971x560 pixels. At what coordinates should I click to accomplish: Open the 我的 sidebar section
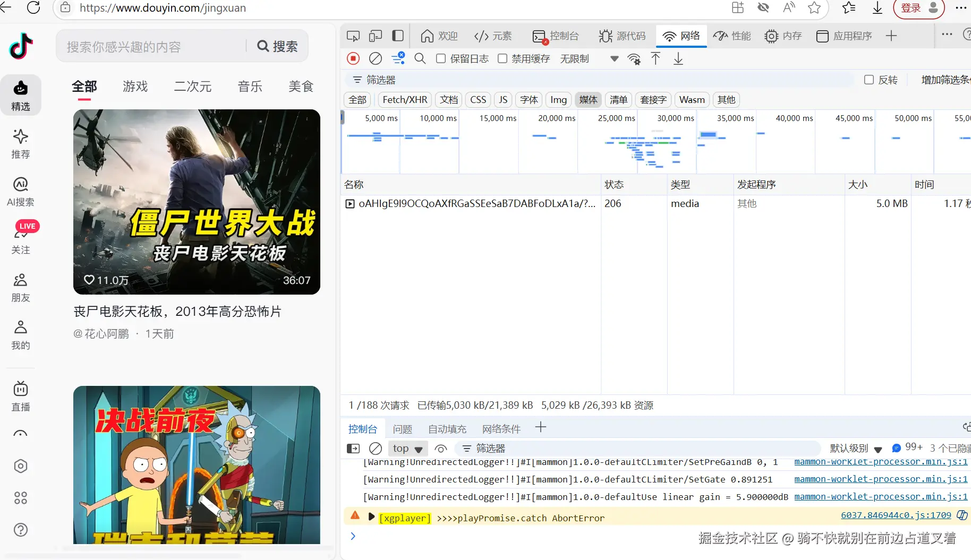21,335
